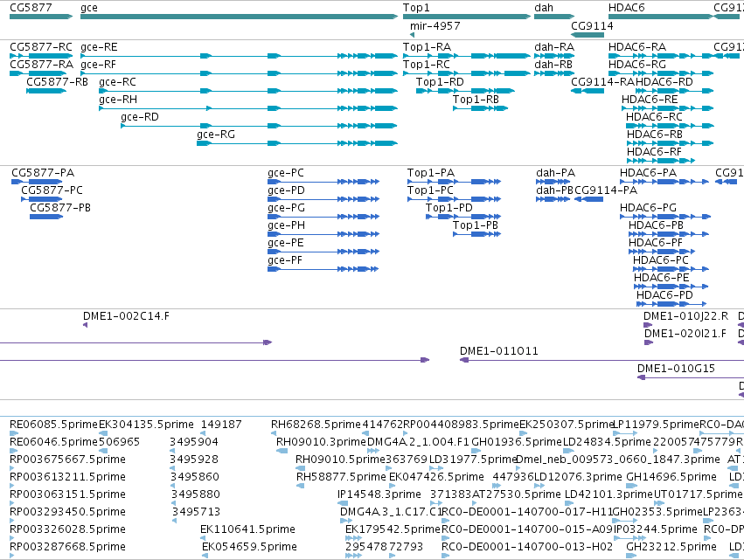The image size is (744, 560).
Task: Select the gce-RH transcript
Action: [248, 108]
